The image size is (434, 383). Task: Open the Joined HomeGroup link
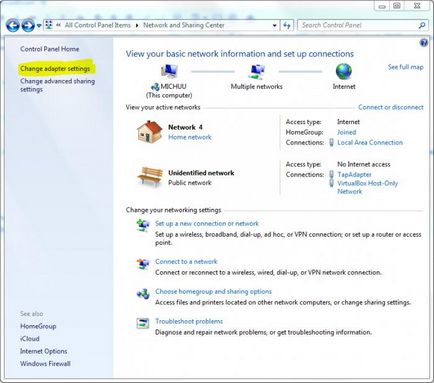[x=347, y=132]
